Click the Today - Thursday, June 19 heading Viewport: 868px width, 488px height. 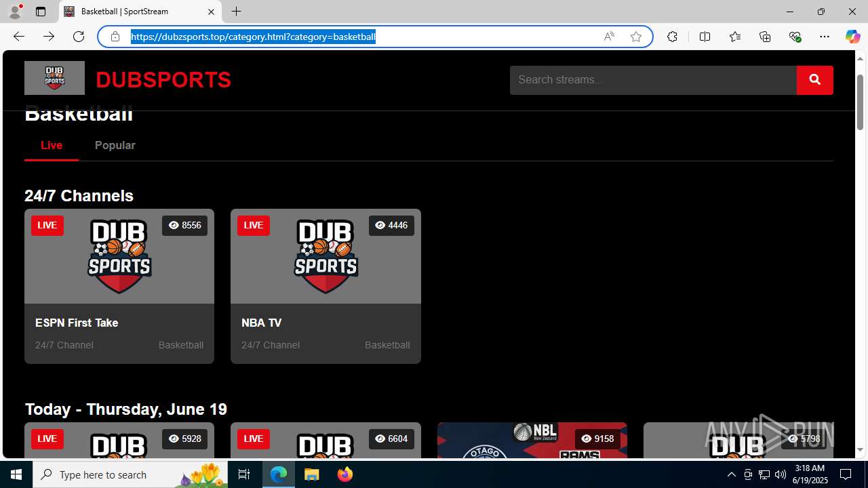point(126,409)
